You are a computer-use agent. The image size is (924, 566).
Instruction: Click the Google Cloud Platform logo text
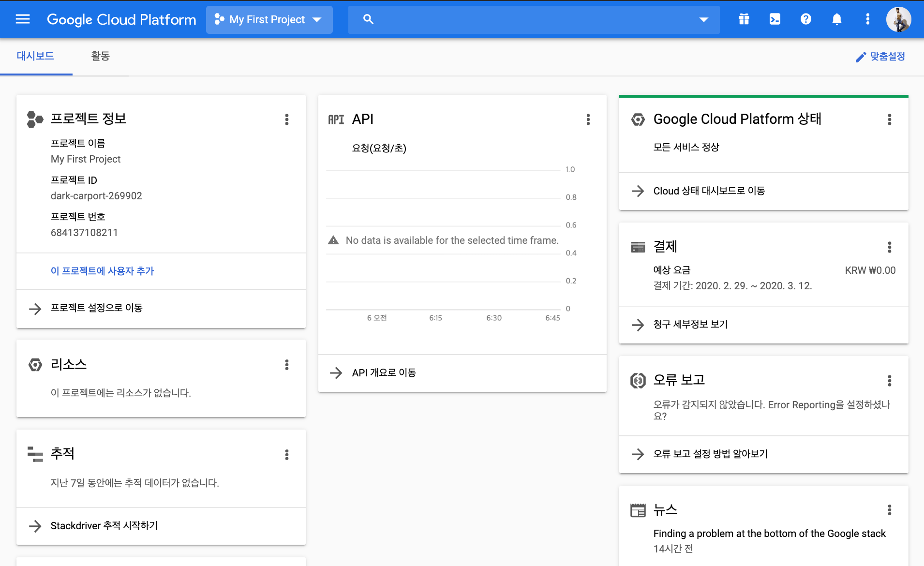click(x=121, y=19)
